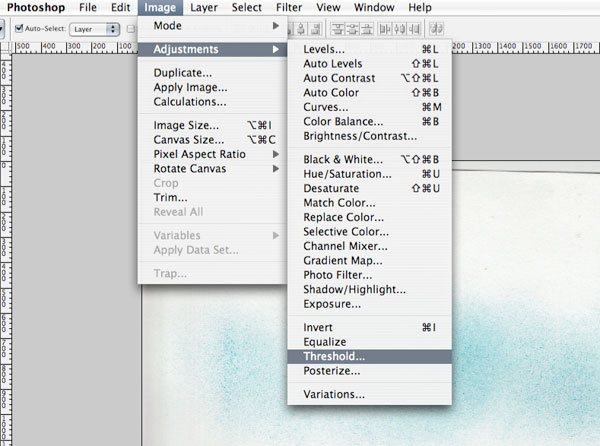Click the highlighted Threshold... menu item
This screenshot has width=600, height=446.
point(370,356)
